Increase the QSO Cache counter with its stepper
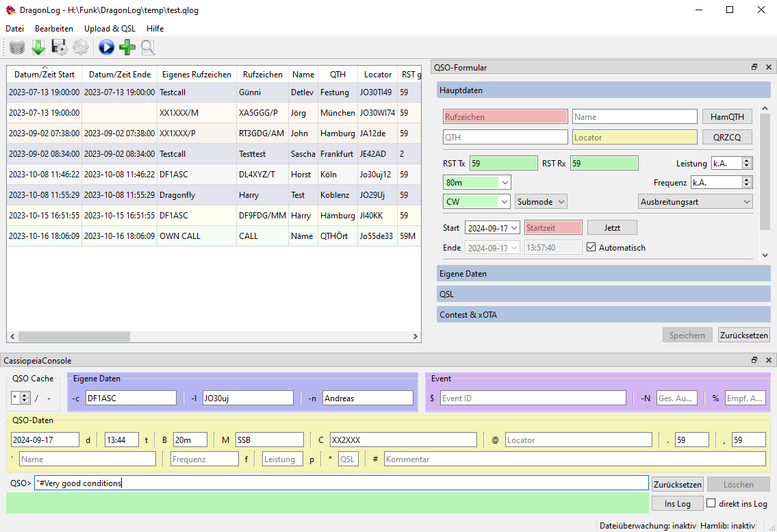The width and height of the screenshot is (777, 532). [x=25, y=394]
